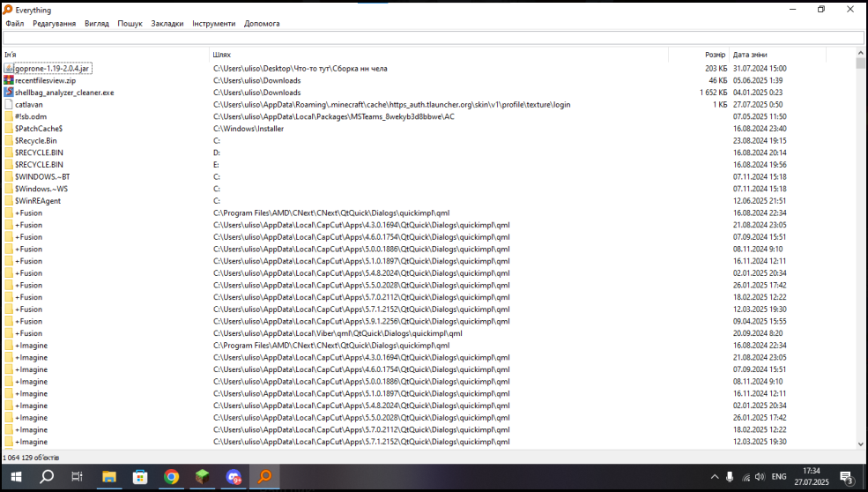Open the Файл menu
Screen dimensions: 868x492
click(x=15, y=23)
